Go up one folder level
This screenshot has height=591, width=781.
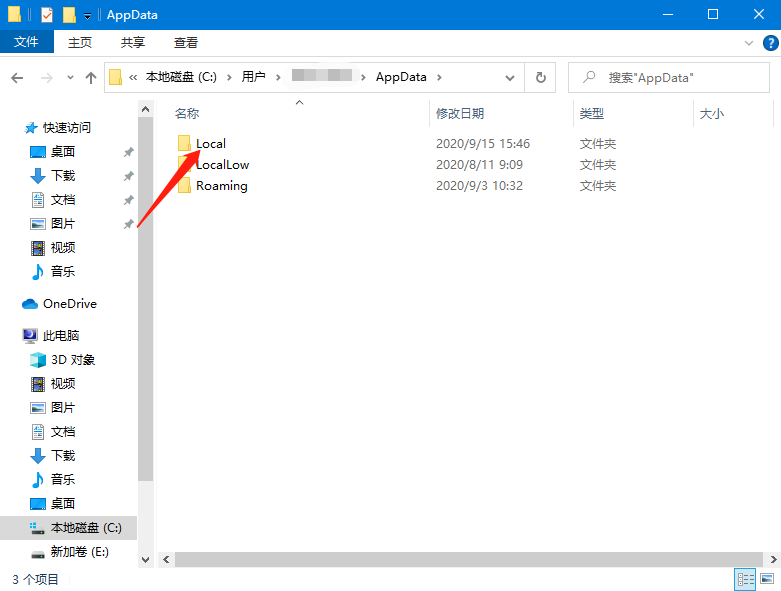pos(91,78)
